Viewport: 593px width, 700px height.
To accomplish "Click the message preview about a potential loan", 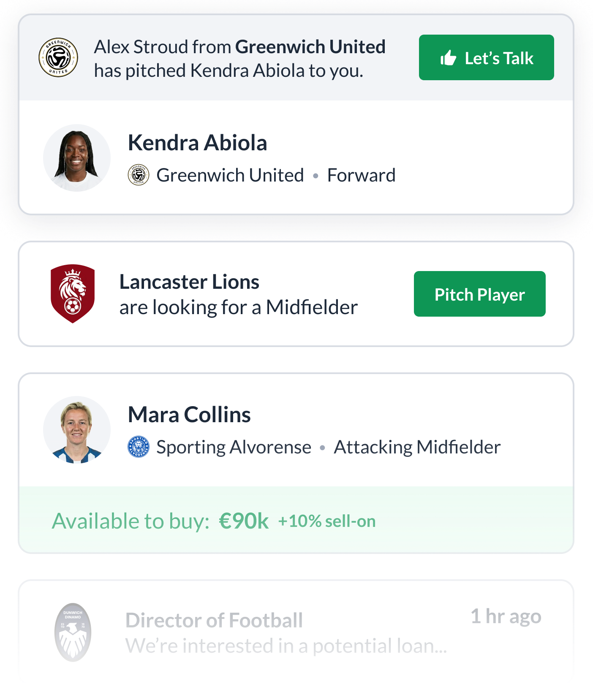I will click(x=286, y=646).
